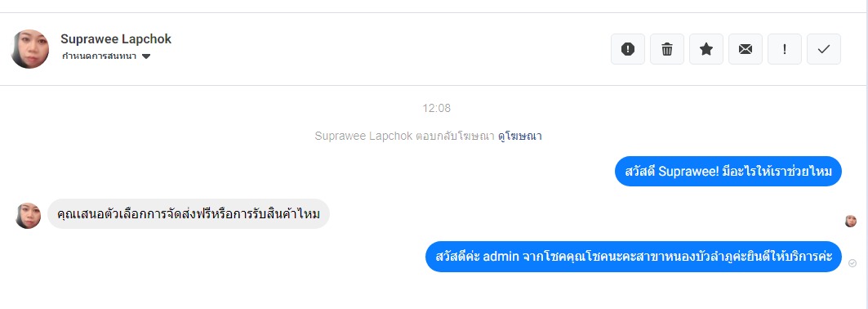Click the vertical scrollbar on right edge
Image resolution: width=868 pixels, height=309 pixels.
click(866, 154)
